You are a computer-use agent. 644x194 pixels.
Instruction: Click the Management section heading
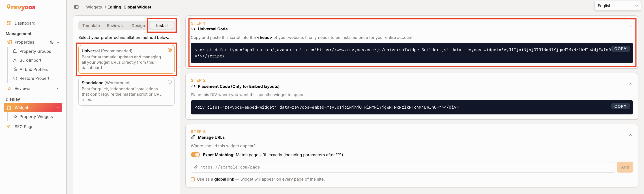[x=19, y=34]
